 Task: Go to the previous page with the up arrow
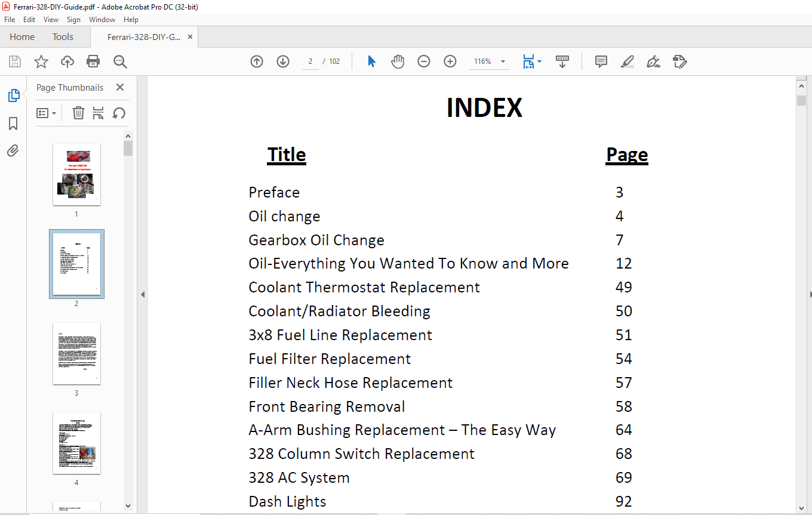[257, 61]
